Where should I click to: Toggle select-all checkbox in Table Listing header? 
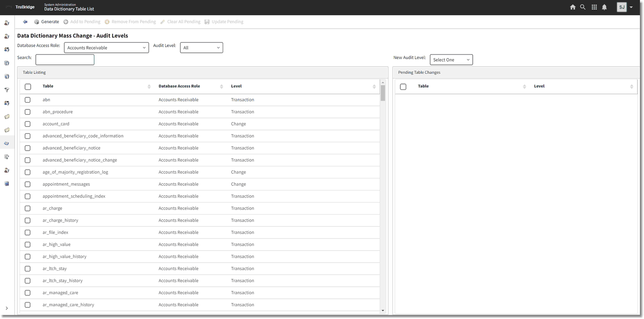coord(28,87)
